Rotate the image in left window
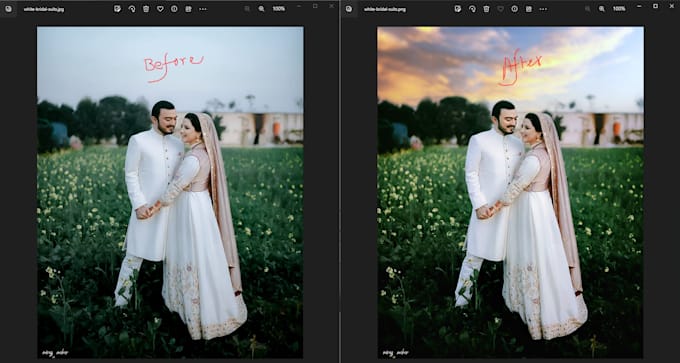 tap(132, 9)
